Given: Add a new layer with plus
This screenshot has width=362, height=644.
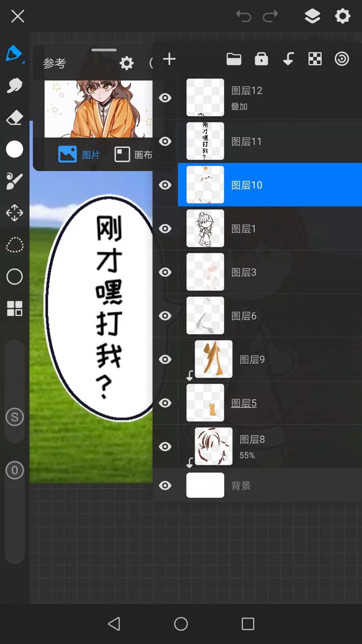Looking at the screenshot, I should (169, 59).
